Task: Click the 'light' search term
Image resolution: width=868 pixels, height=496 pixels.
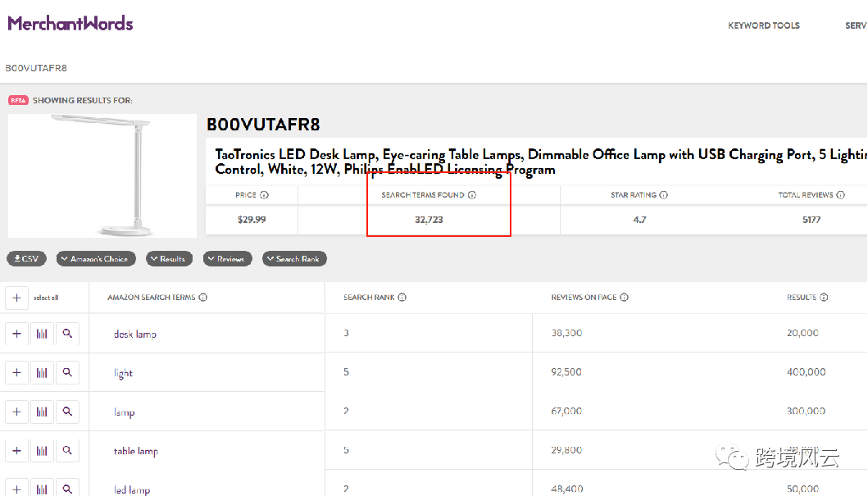Action: pos(123,373)
